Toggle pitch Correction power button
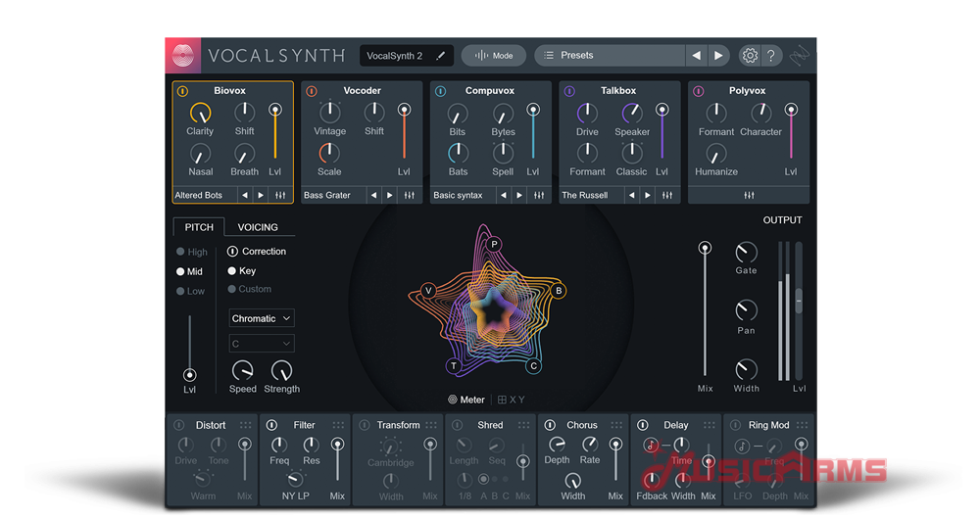 tap(232, 252)
